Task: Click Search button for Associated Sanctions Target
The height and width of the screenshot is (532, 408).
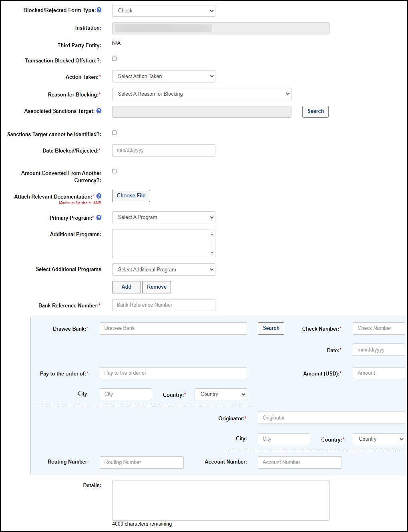Action: click(315, 112)
